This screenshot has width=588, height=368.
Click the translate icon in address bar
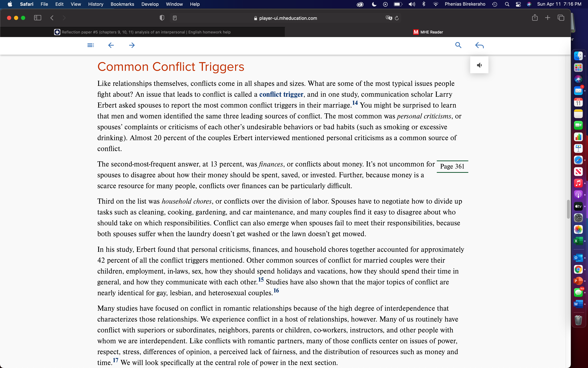point(389,18)
